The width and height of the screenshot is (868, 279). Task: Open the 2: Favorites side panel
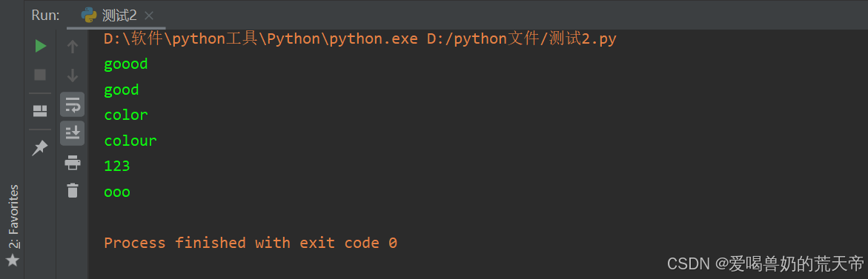pos(13,217)
